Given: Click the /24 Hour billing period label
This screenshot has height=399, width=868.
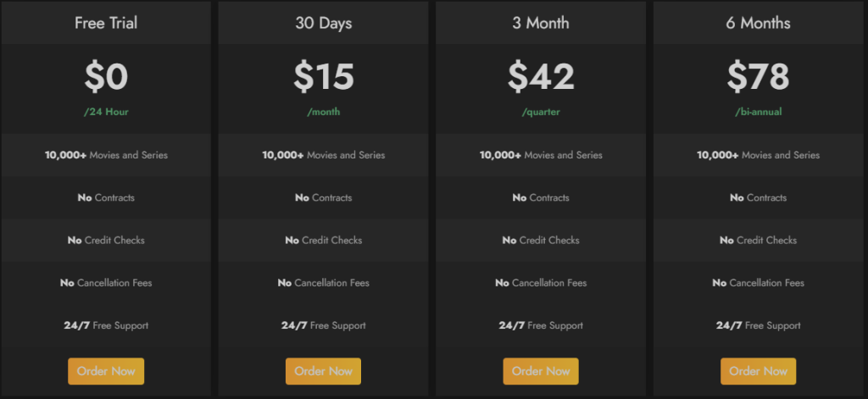Looking at the screenshot, I should pyautogui.click(x=106, y=112).
